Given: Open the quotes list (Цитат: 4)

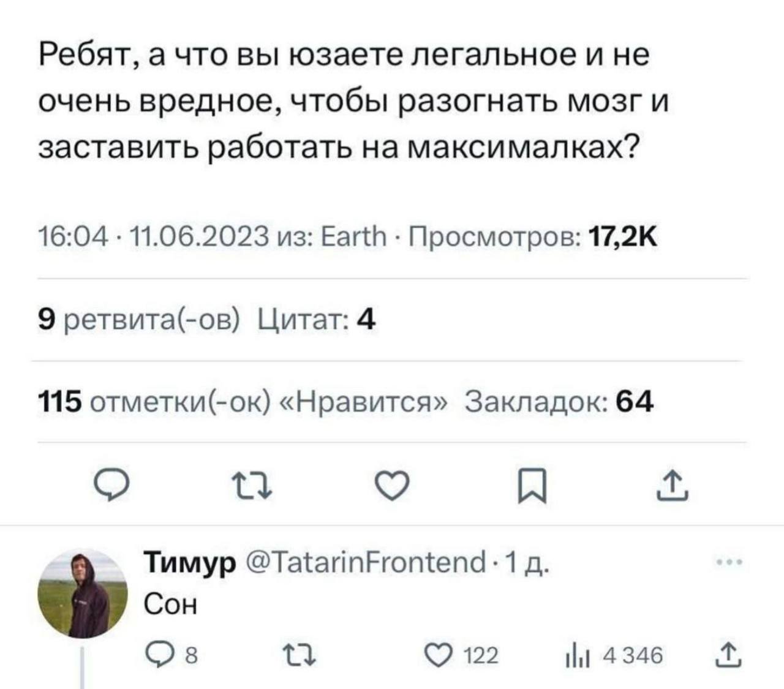Looking at the screenshot, I should 316,319.
